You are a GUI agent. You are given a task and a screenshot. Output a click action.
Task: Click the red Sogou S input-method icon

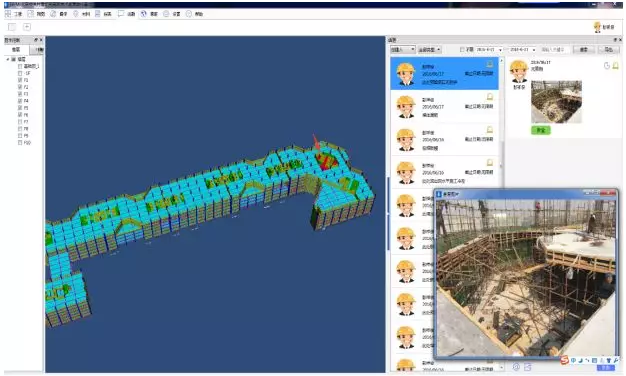[x=564, y=360]
